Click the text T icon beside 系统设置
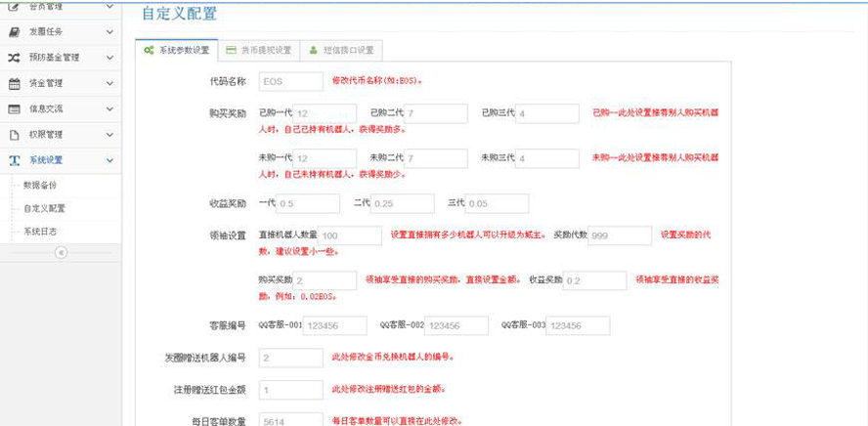Viewport: 868px width, 426px height. point(15,160)
